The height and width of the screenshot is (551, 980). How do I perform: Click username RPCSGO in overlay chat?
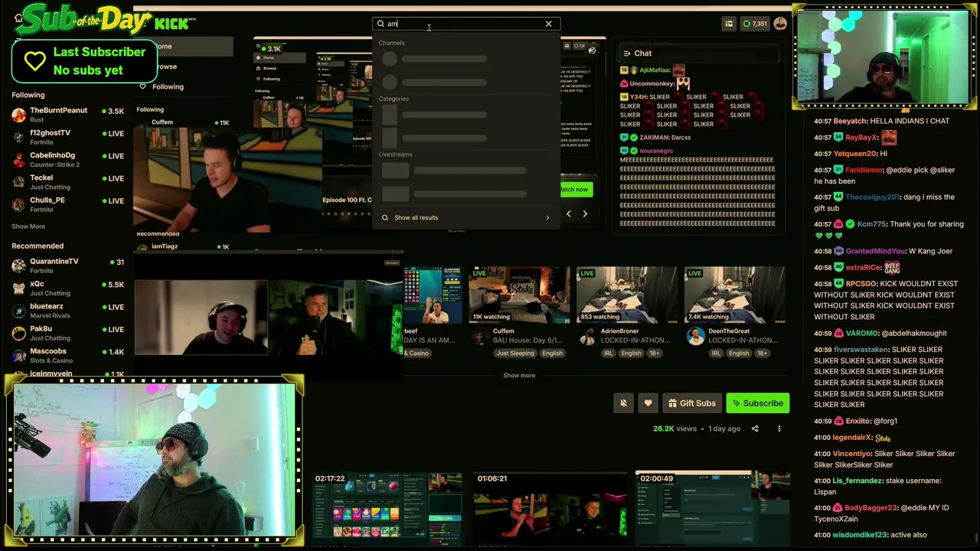pyautogui.click(x=861, y=284)
